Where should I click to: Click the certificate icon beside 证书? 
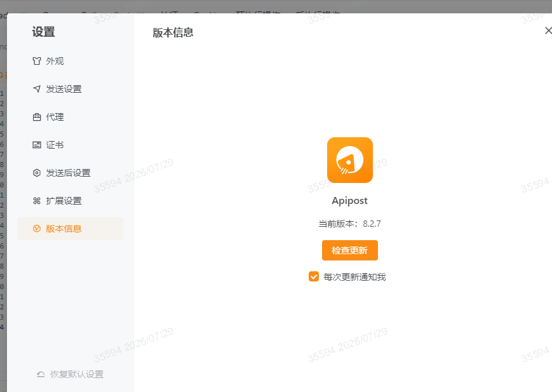(x=37, y=145)
